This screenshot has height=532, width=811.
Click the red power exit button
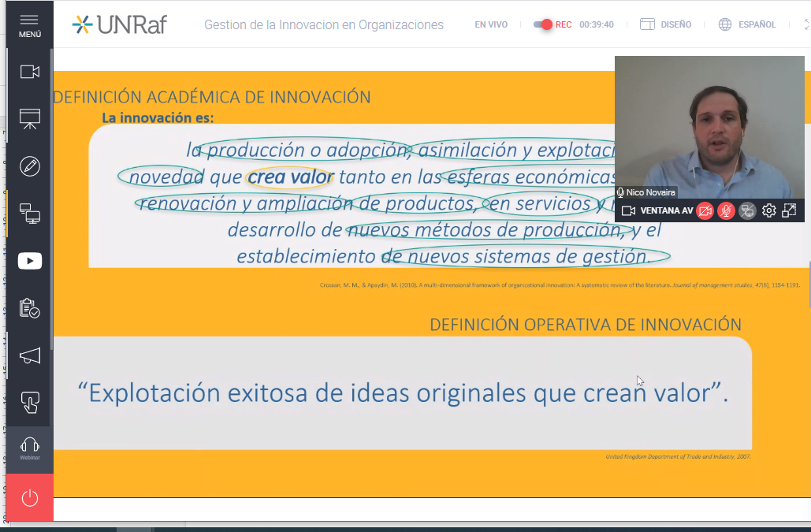[29, 498]
